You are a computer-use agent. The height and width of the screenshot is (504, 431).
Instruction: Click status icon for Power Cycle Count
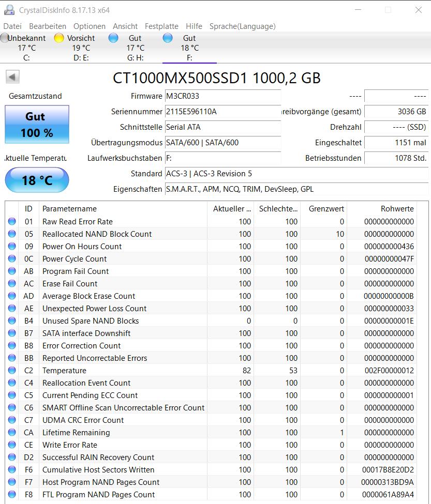(x=12, y=258)
